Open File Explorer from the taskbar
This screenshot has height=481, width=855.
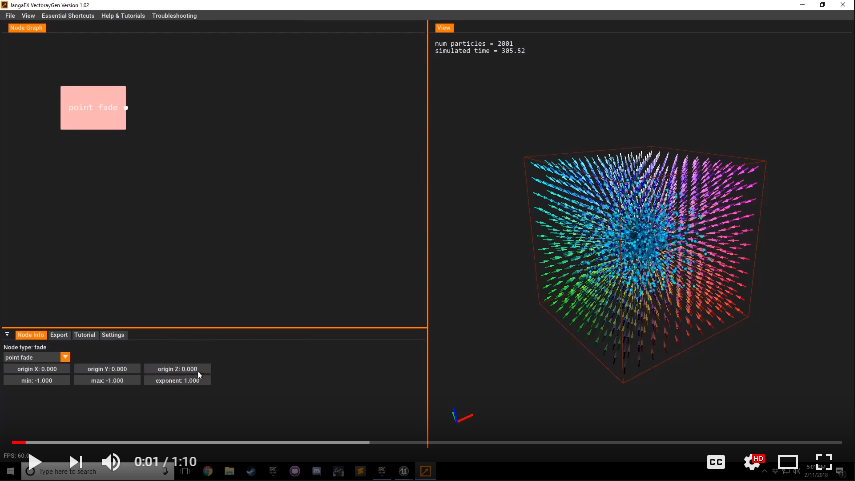click(x=230, y=471)
